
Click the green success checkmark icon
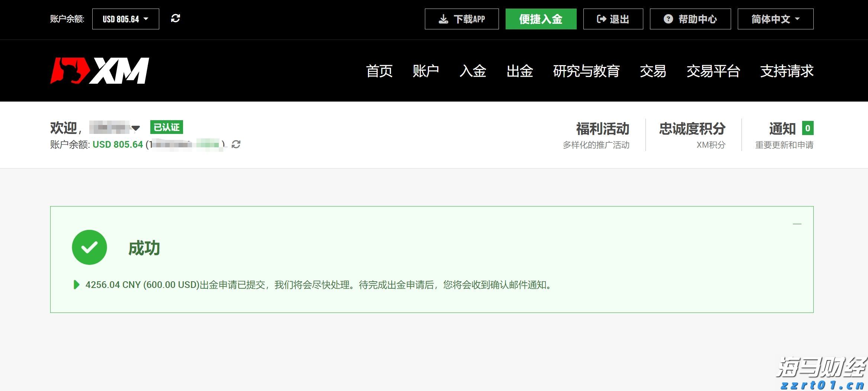pos(89,247)
